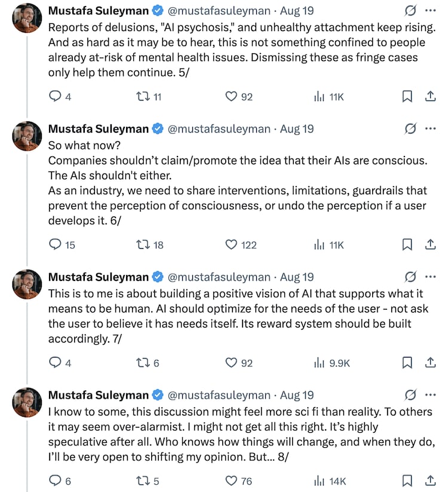Screen dimensions: 448x492
Task: Bookmark the tweet ending 8/
Action: click(x=407, y=481)
